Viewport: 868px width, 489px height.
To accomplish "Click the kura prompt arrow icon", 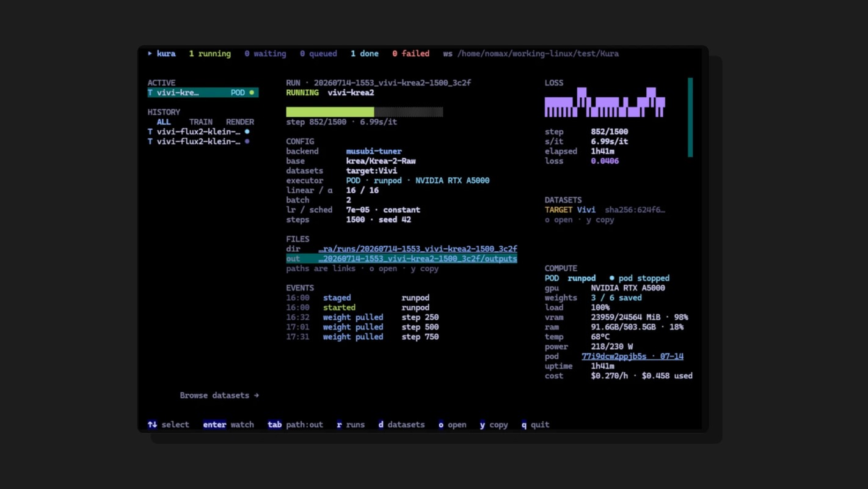I will pos(150,54).
